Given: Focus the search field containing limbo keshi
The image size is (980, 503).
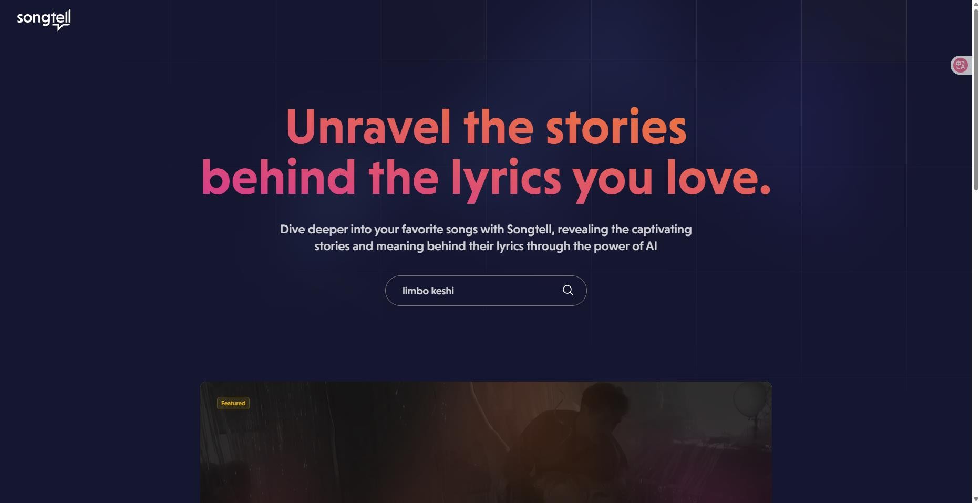Looking at the screenshot, I should pyautogui.click(x=486, y=291).
